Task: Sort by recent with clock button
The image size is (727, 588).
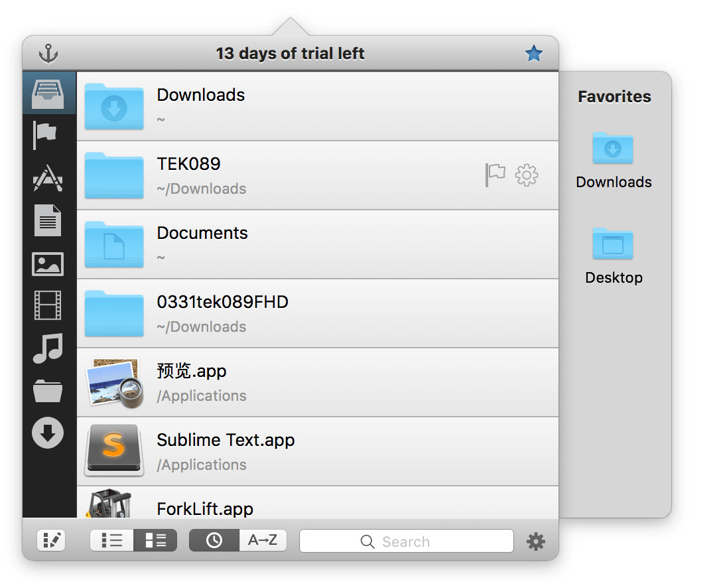Action: click(214, 540)
